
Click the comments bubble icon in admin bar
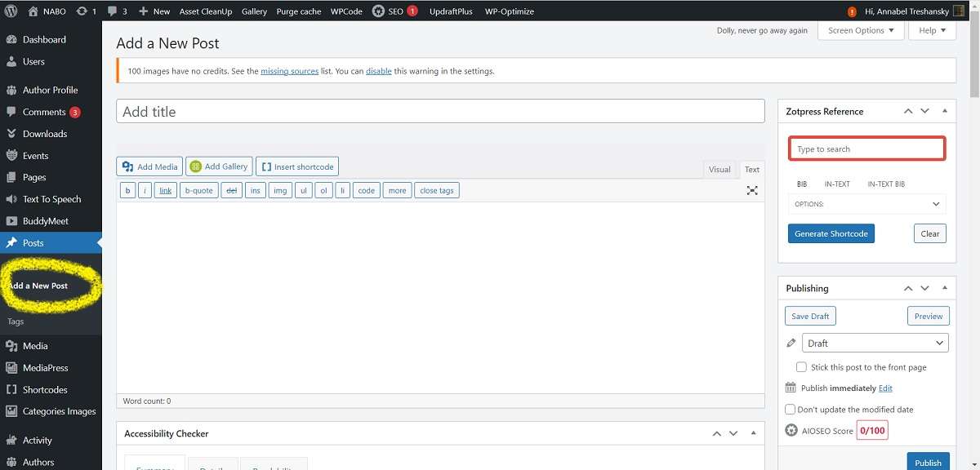click(x=112, y=11)
